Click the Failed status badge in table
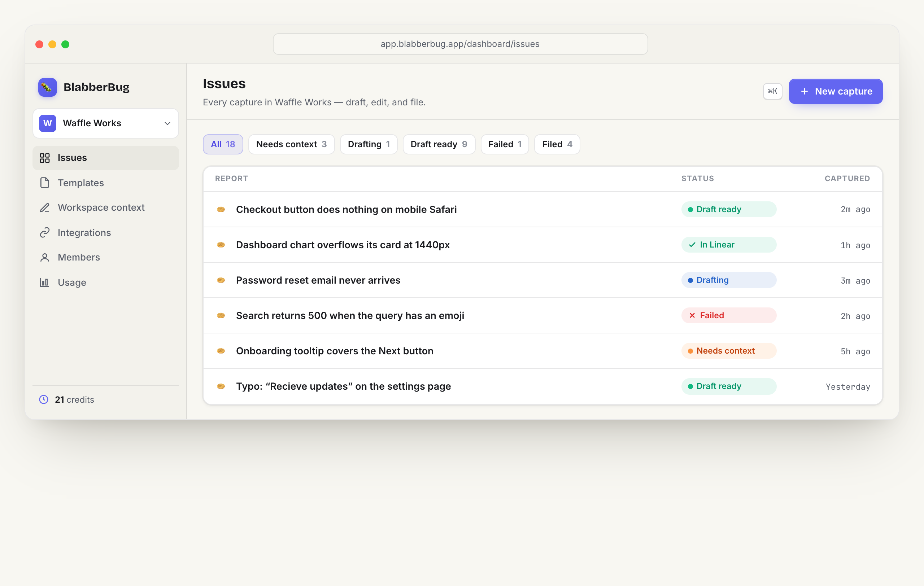924x586 pixels. 729,316
